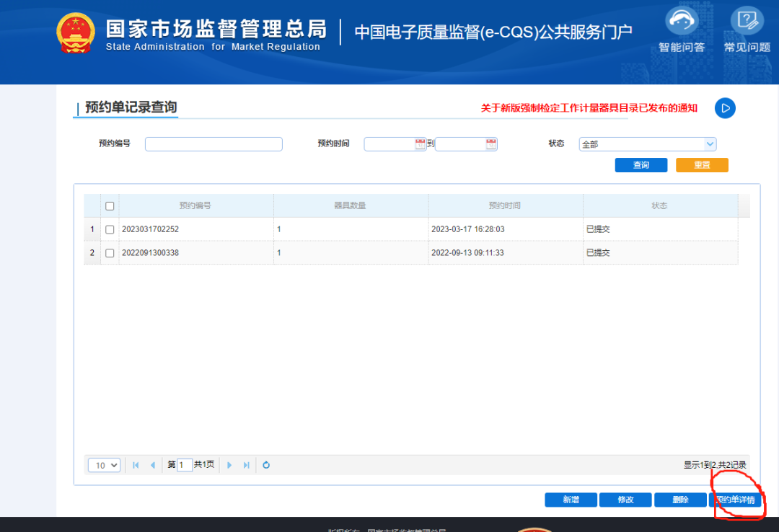Refresh the table with the reload icon

[x=265, y=465]
